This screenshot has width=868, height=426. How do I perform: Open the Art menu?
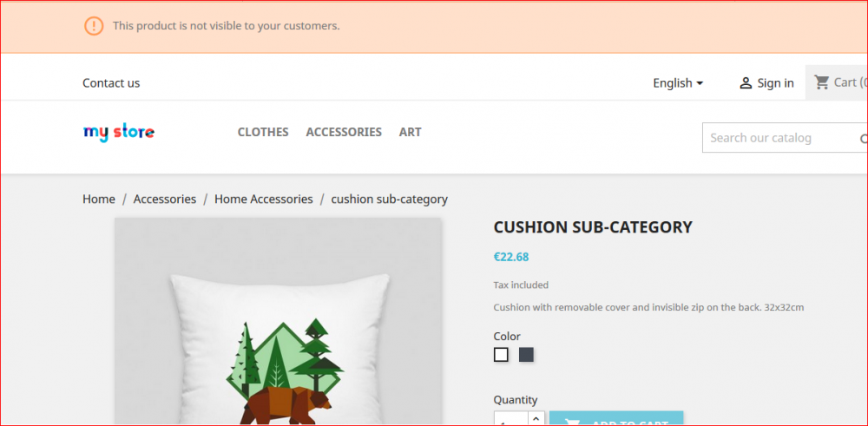coord(410,132)
